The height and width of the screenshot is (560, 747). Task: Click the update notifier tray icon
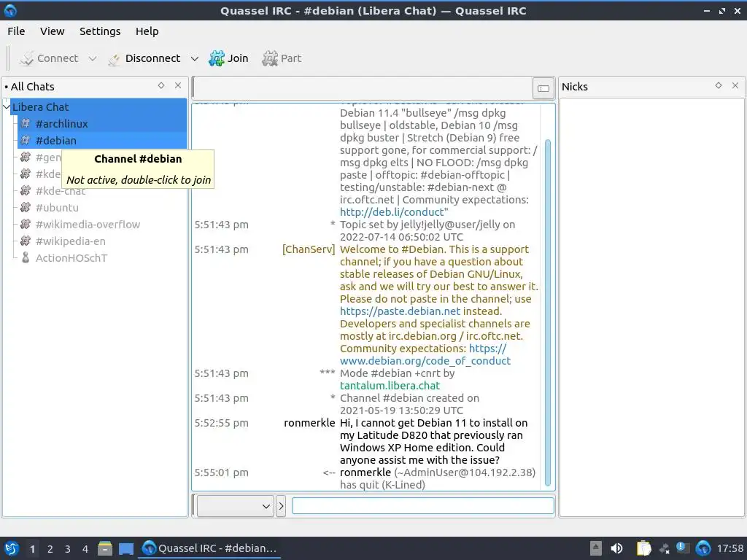pos(683,548)
